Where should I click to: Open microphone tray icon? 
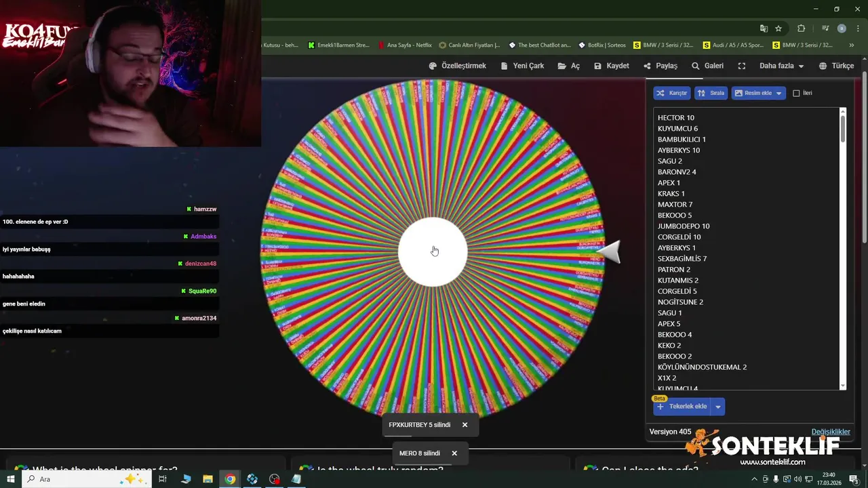point(776,479)
